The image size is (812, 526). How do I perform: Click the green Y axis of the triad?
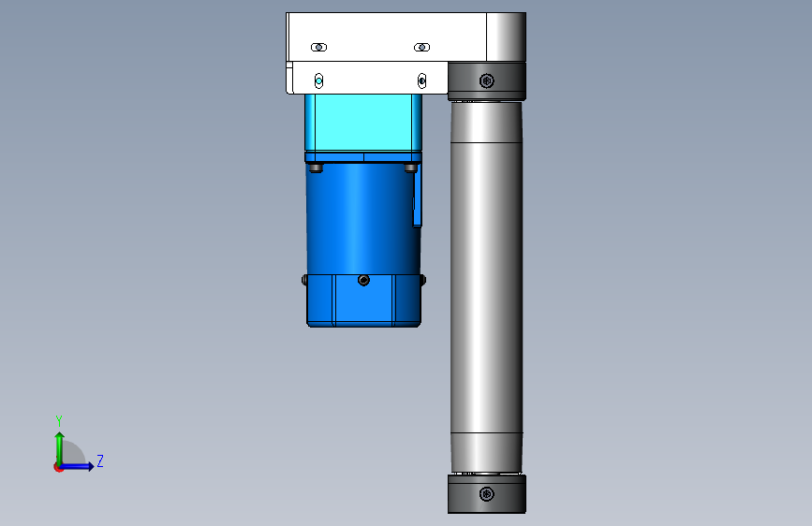(x=60, y=447)
